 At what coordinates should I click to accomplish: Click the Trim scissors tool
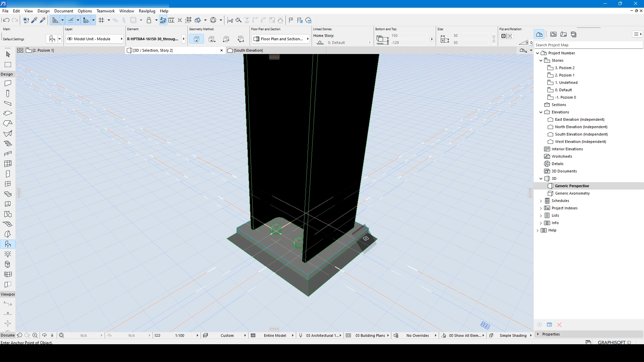[x=230, y=20]
